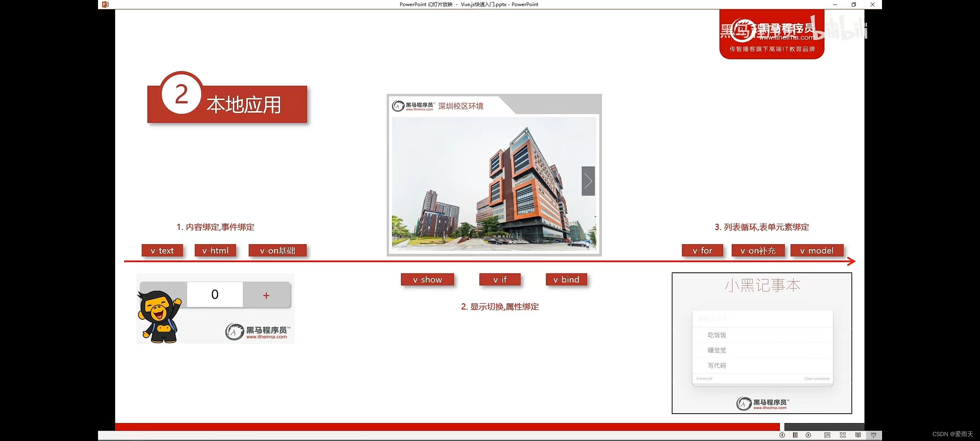Click the v-model label
980x441 pixels.
[x=817, y=251]
